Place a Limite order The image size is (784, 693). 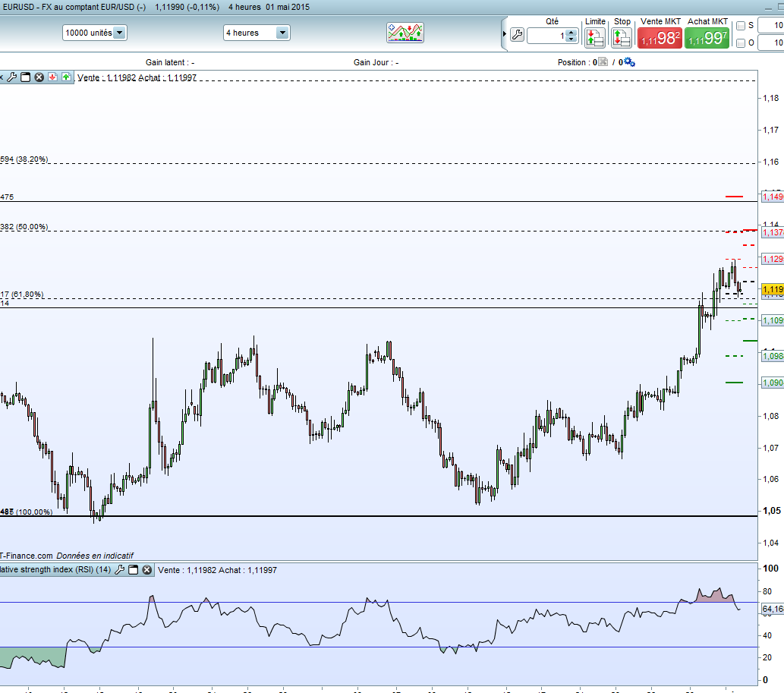coord(595,37)
